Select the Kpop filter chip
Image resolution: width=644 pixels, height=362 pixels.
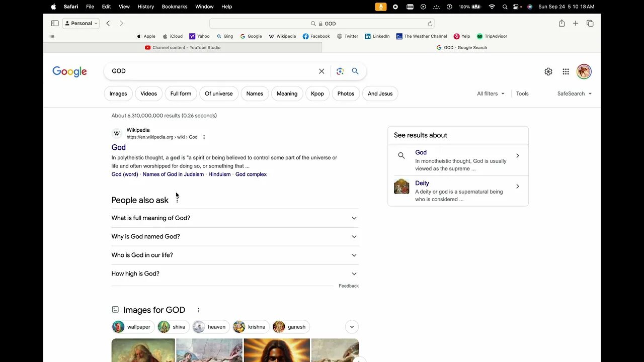click(x=317, y=94)
